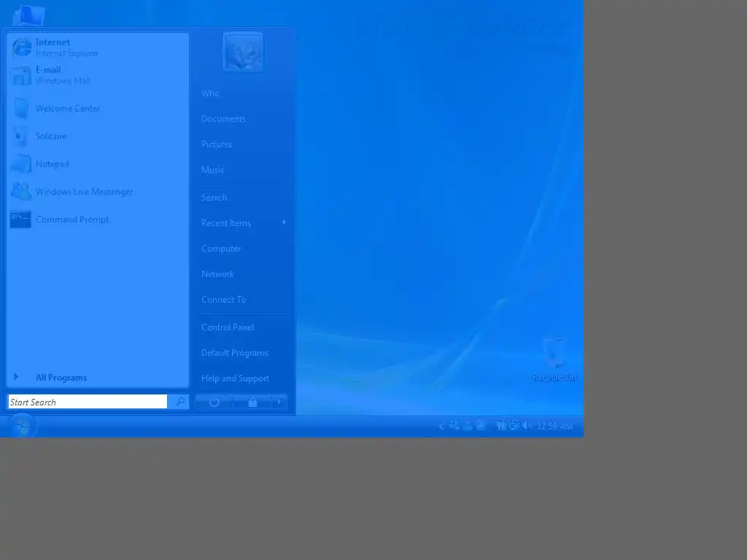This screenshot has width=747, height=560.
Task: Click the magnifier search button
Action: pos(179,402)
